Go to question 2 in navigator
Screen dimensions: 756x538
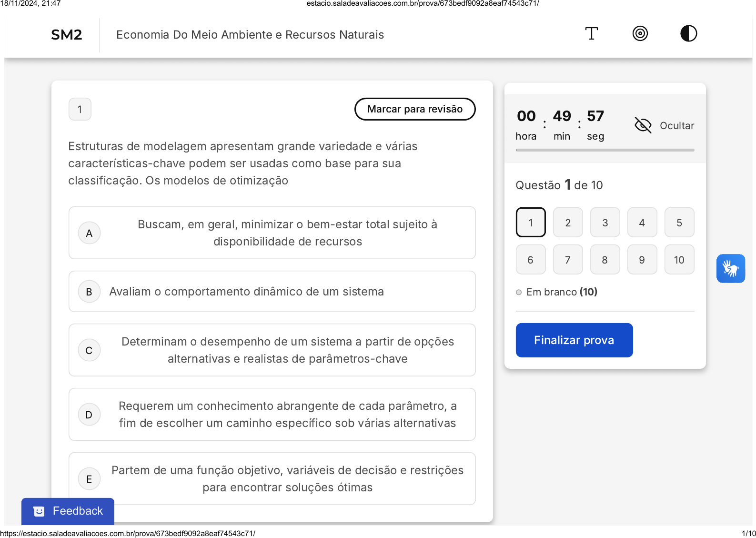[x=568, y=223]
